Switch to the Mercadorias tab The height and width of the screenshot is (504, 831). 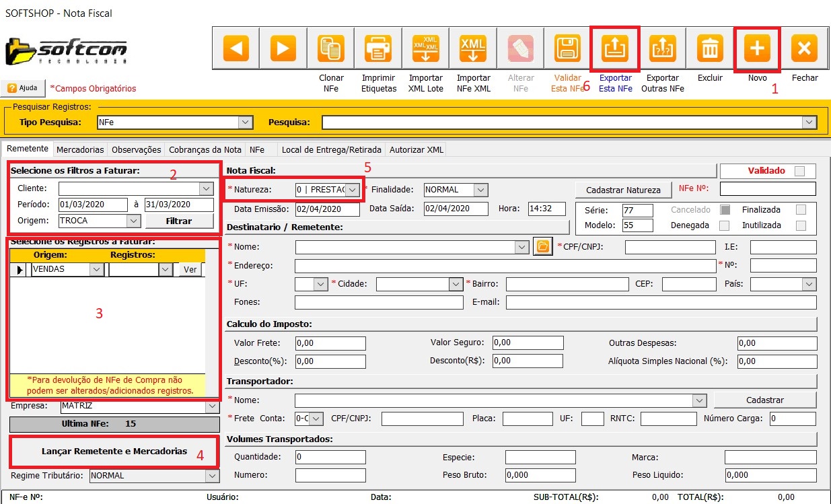point(80,149)
